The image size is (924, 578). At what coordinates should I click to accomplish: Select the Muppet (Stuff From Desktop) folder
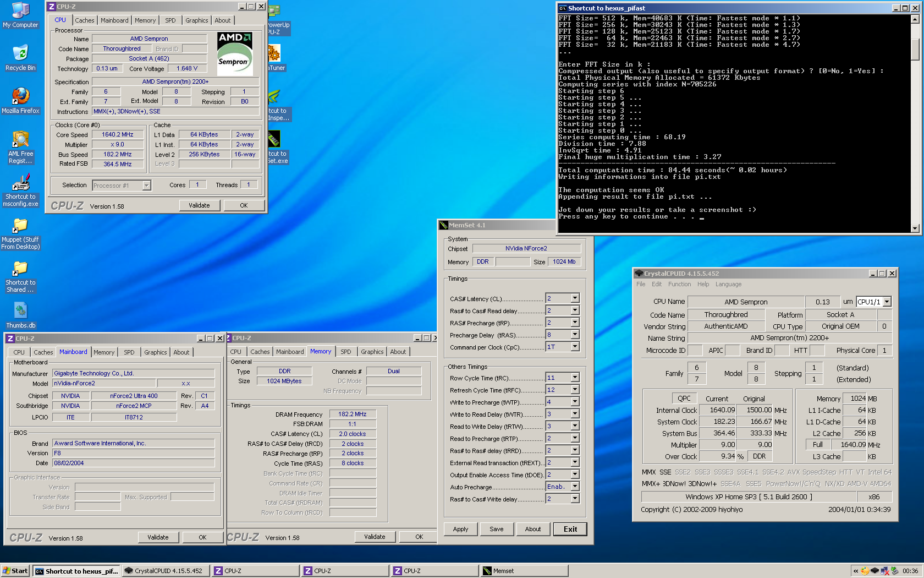pyautogui.click(x=20, y=233)
